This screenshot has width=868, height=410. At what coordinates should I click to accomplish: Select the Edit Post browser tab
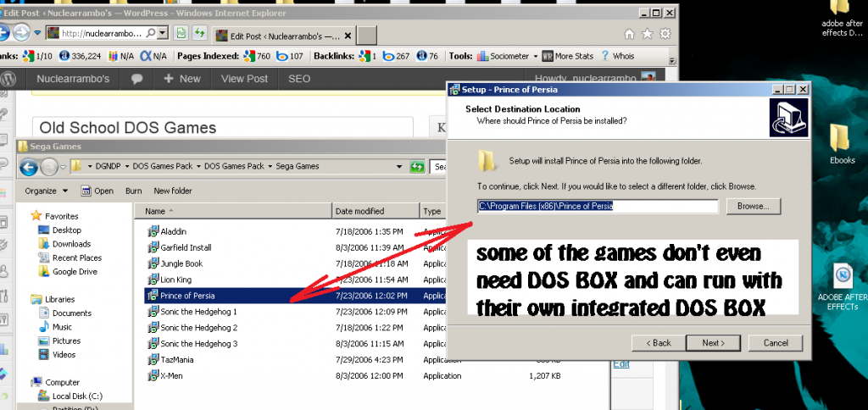tap(283, 36)
